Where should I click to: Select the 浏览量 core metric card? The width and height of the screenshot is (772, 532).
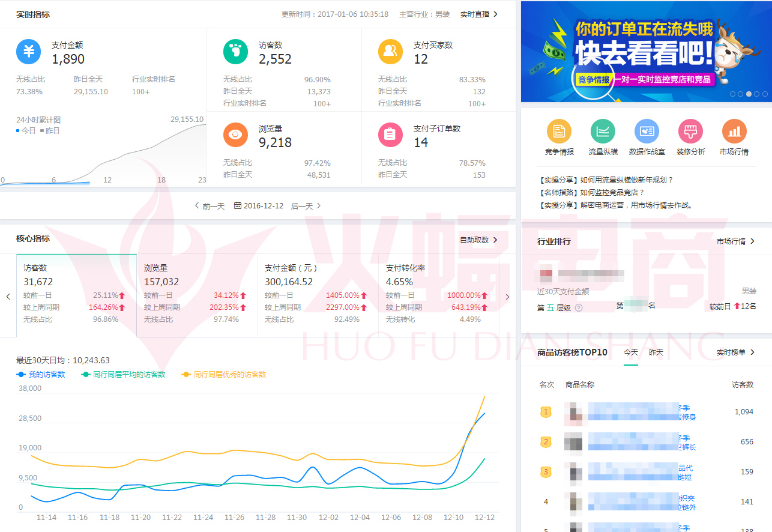coord(197,294)
